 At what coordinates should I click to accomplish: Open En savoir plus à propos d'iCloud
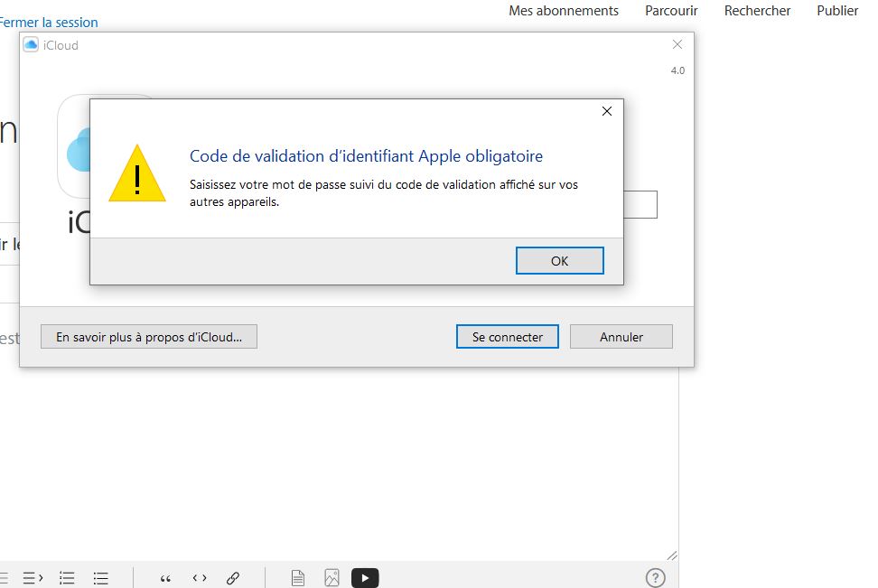point(149,337)
